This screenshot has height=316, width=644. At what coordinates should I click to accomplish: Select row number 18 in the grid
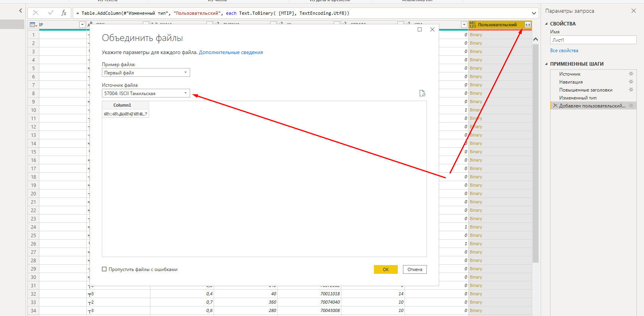point(33,177)
